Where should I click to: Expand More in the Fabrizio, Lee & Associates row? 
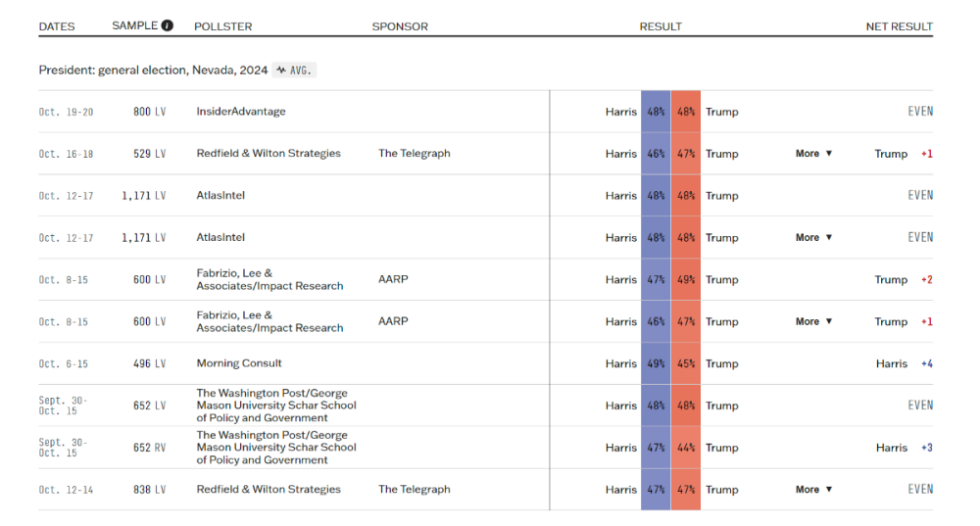point(813,321)
